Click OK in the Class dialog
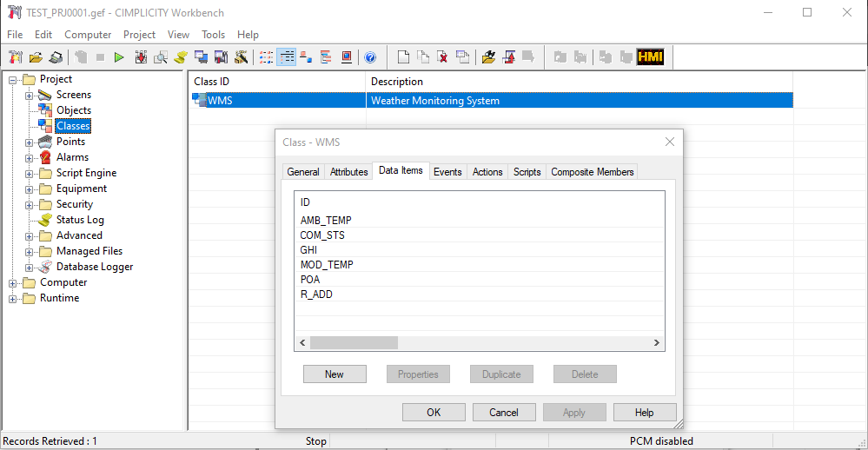Viewport: 868px width, 450px height. pos(434,413)
